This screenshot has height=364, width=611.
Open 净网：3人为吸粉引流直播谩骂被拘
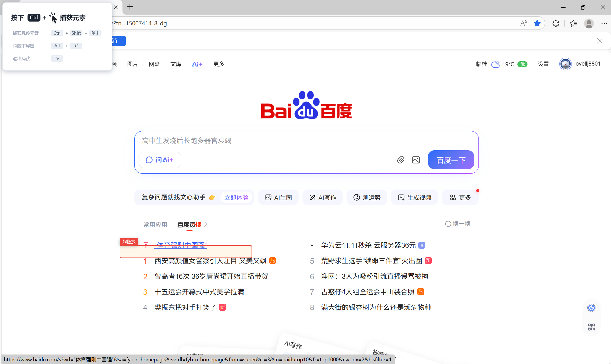pos(375,276)
